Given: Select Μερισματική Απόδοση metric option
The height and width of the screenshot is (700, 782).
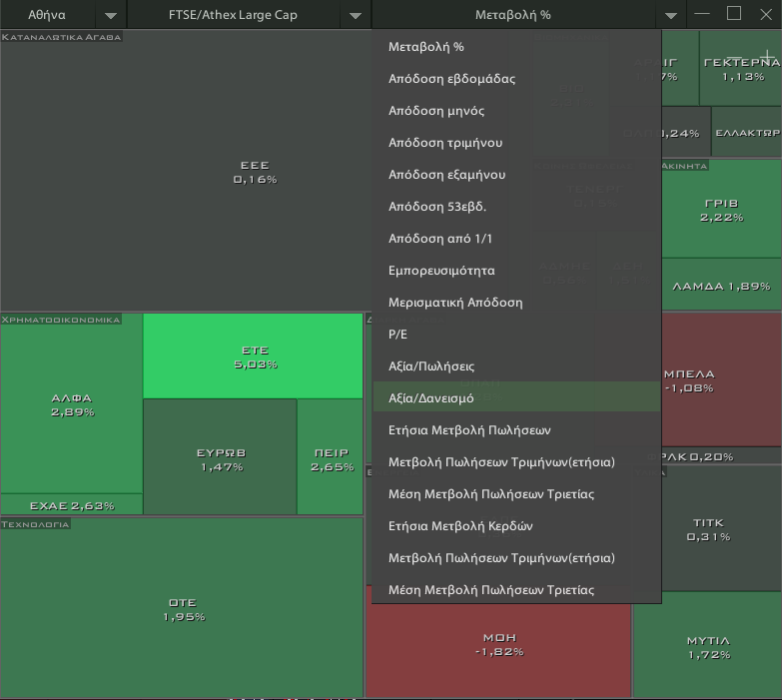Looking at the screenshot, I should (516, 303).
